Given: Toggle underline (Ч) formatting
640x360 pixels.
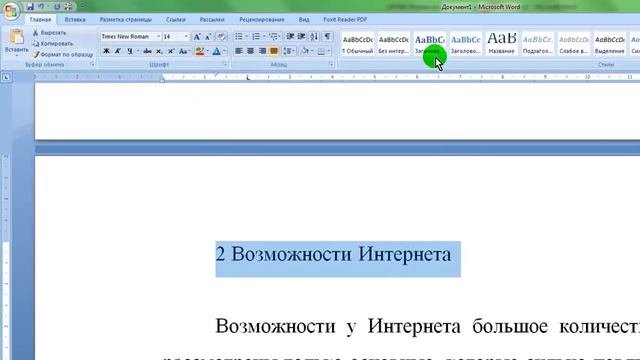Looking at the screenshot, I should point(129,51).
